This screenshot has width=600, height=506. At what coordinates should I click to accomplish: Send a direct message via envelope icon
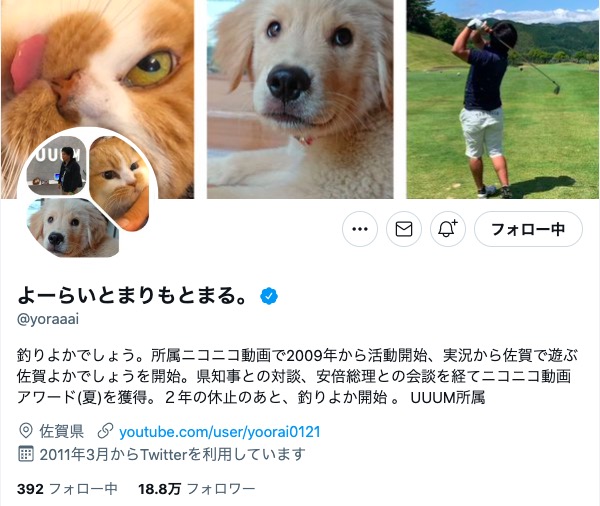404,229
